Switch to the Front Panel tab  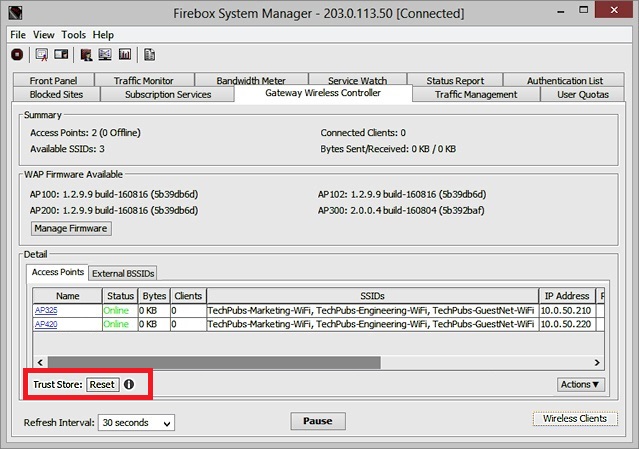coord(53,80)
